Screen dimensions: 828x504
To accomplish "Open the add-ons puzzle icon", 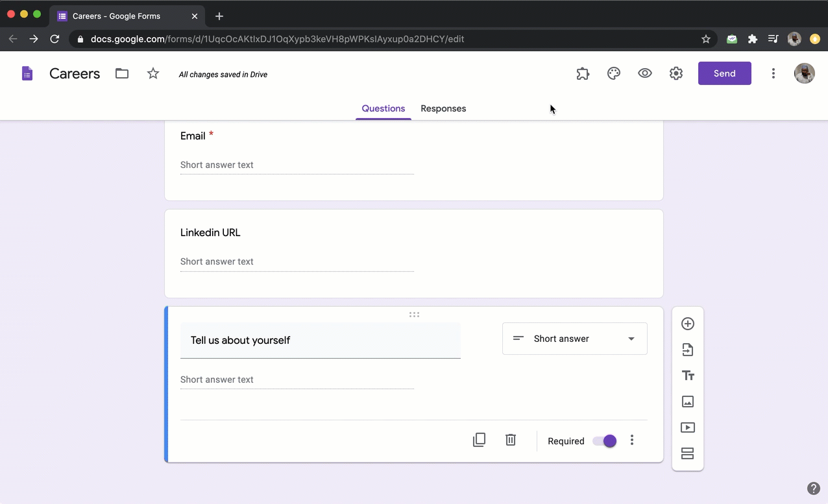I will 583,73.
